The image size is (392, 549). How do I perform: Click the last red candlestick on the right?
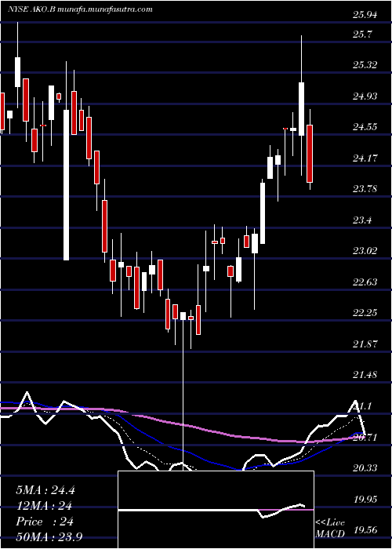pyautogui.click(x=310, y=154)
